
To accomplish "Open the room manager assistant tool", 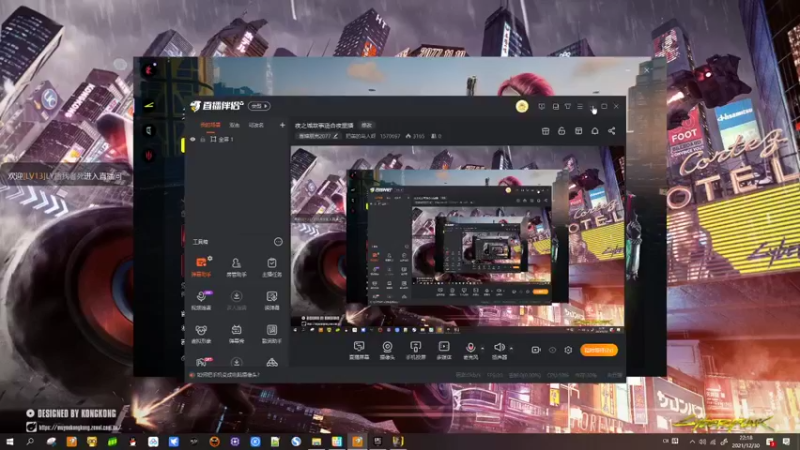I will pyautogui.click(x=236, y=267).
